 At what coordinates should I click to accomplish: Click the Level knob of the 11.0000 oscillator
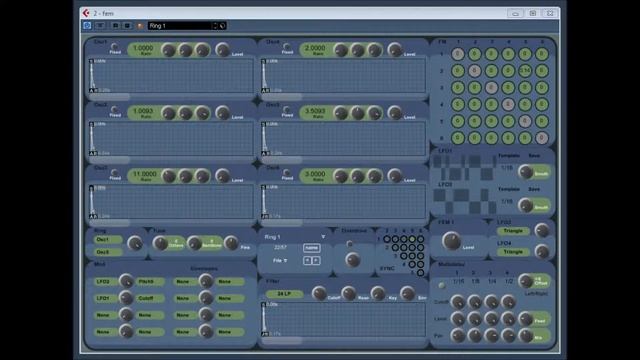pos(222,176)
